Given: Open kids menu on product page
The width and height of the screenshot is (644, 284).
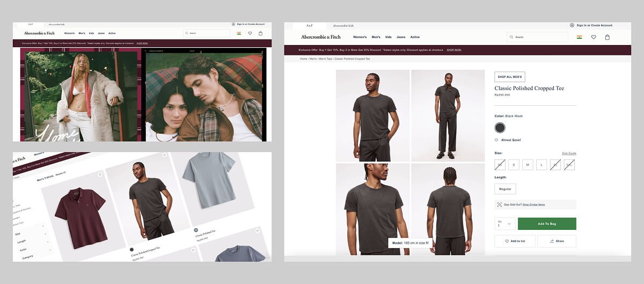Looking at the screenshot, I should (388, 37).
